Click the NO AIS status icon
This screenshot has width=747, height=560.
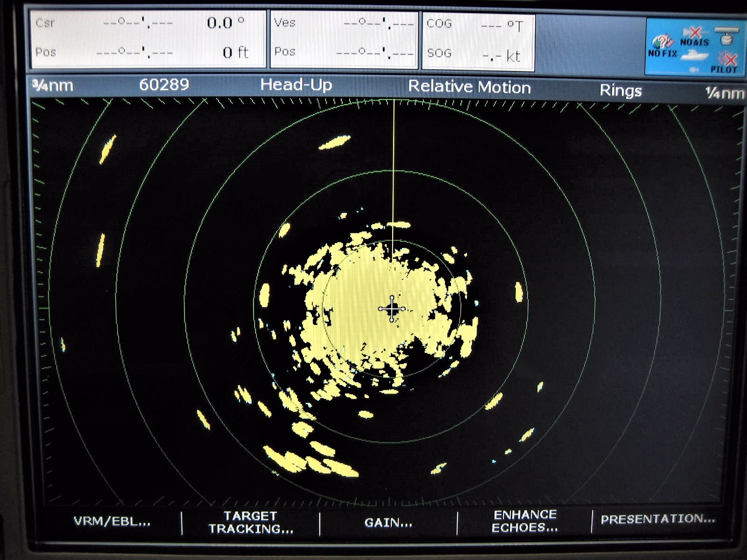tap(694, 36)
